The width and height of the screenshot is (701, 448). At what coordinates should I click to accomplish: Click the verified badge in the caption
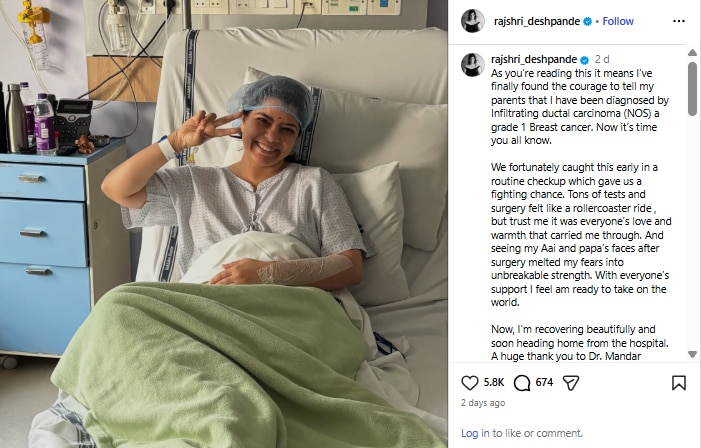[584, 59]
